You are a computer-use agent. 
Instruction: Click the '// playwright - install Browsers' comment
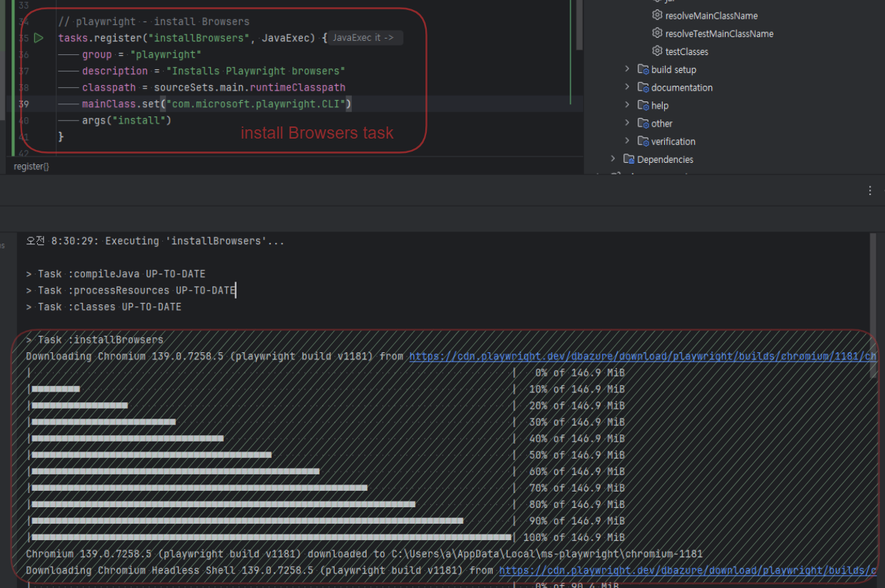(154, 21)
